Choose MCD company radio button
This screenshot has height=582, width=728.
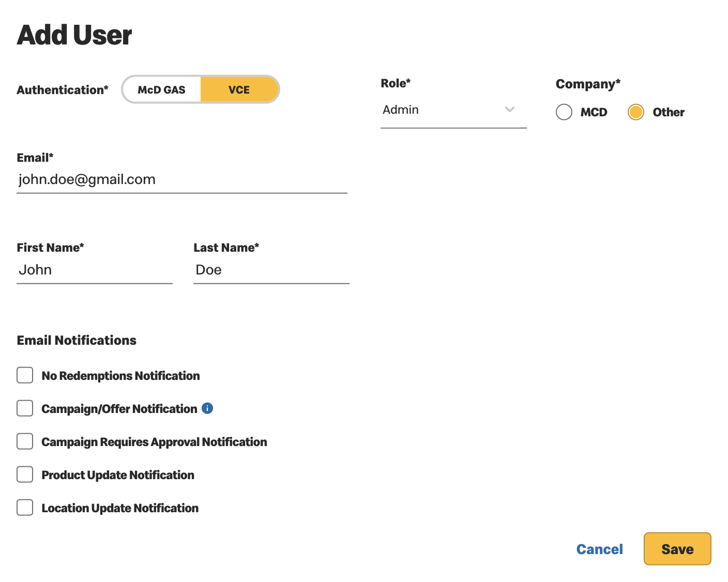564,112
